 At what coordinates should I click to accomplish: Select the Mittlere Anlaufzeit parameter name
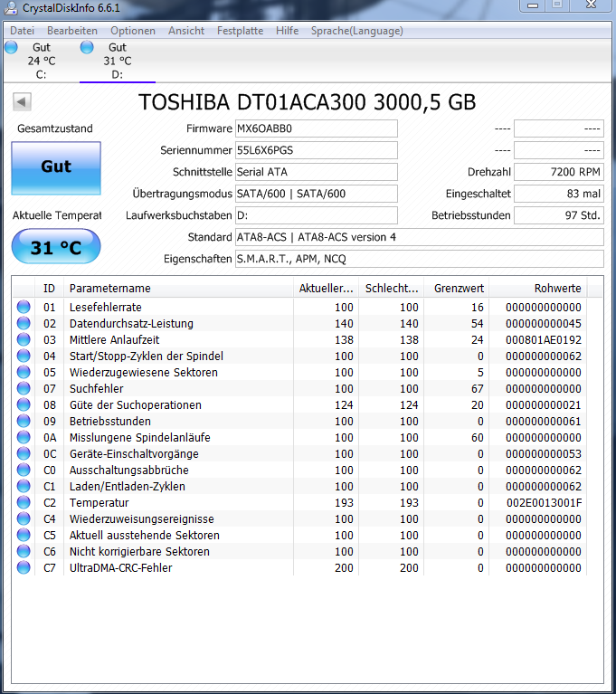114,340
